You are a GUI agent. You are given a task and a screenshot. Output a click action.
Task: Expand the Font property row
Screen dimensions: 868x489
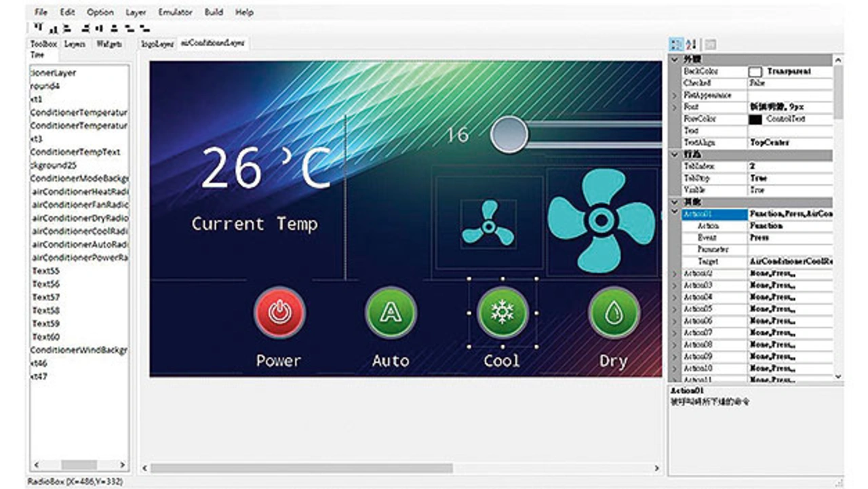[x=675, y=107]
